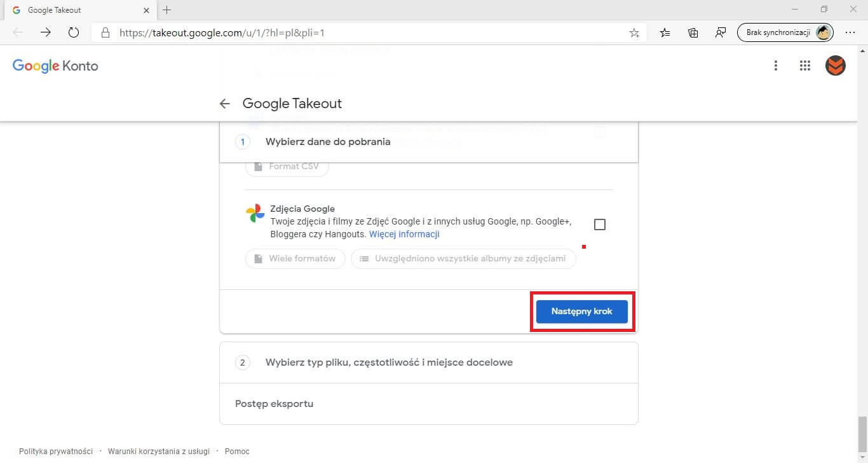868x463 pixels.
Task: Open the Google account avatar
Action: point(836,66)
